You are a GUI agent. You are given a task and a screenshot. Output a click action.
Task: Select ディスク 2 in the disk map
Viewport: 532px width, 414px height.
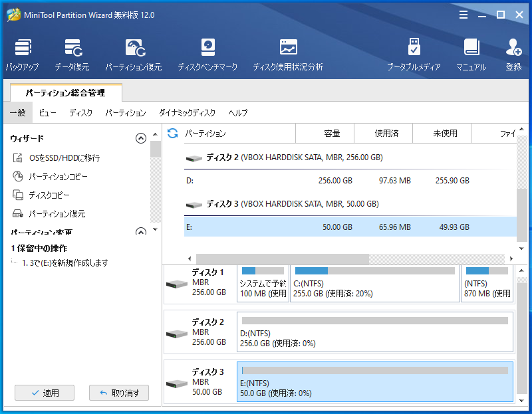click(200, 332)
